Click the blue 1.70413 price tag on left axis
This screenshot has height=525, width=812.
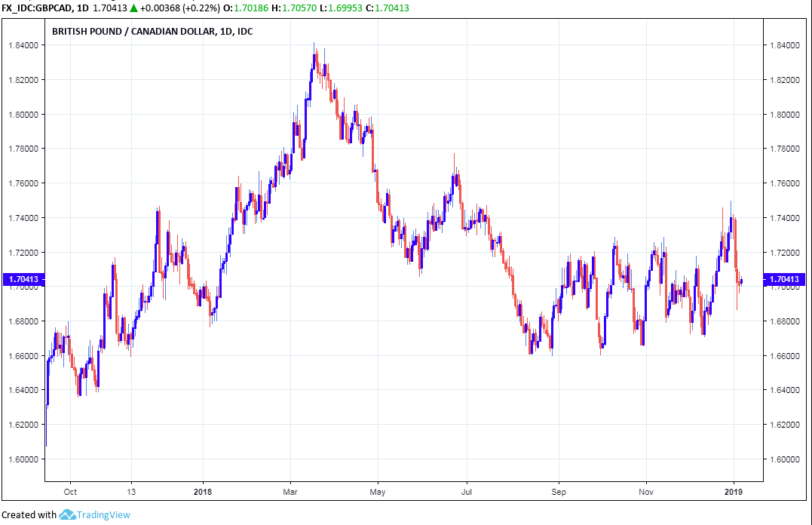pyautogui.click(x=22, y=280)
